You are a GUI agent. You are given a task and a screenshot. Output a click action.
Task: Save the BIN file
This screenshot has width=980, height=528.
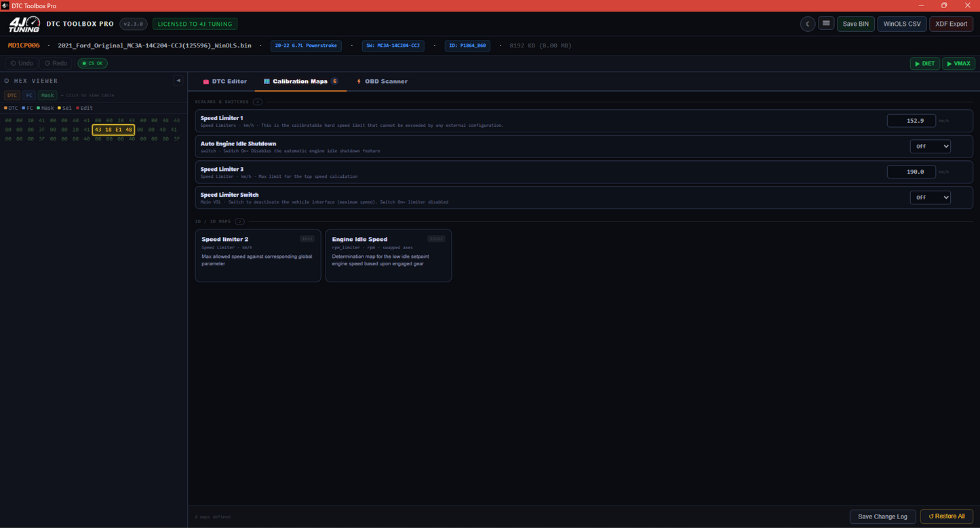coord(855,24)
